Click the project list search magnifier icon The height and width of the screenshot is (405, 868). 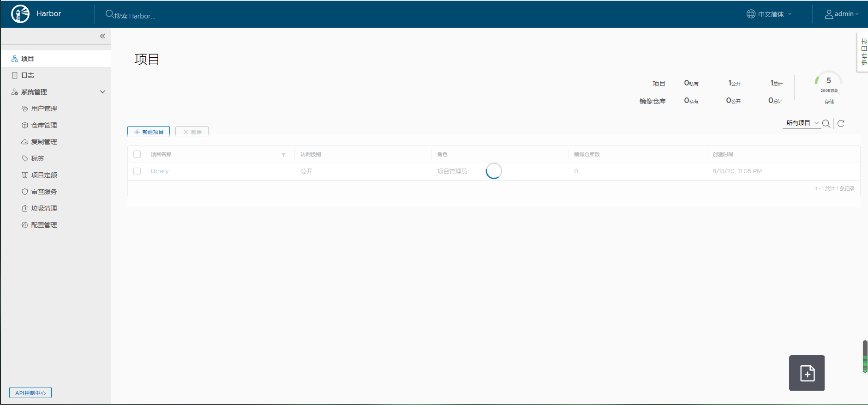coord(826,123)
